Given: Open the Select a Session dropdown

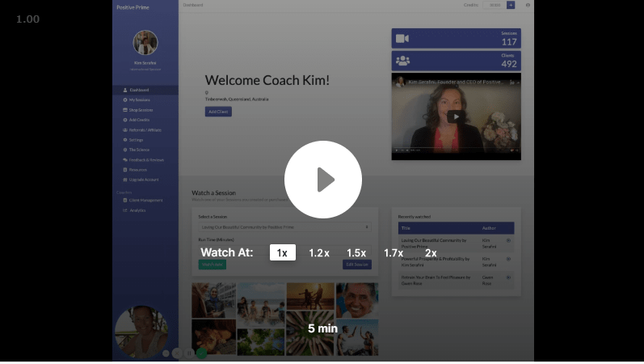Looking at the screenshot, I should point(284,227).
